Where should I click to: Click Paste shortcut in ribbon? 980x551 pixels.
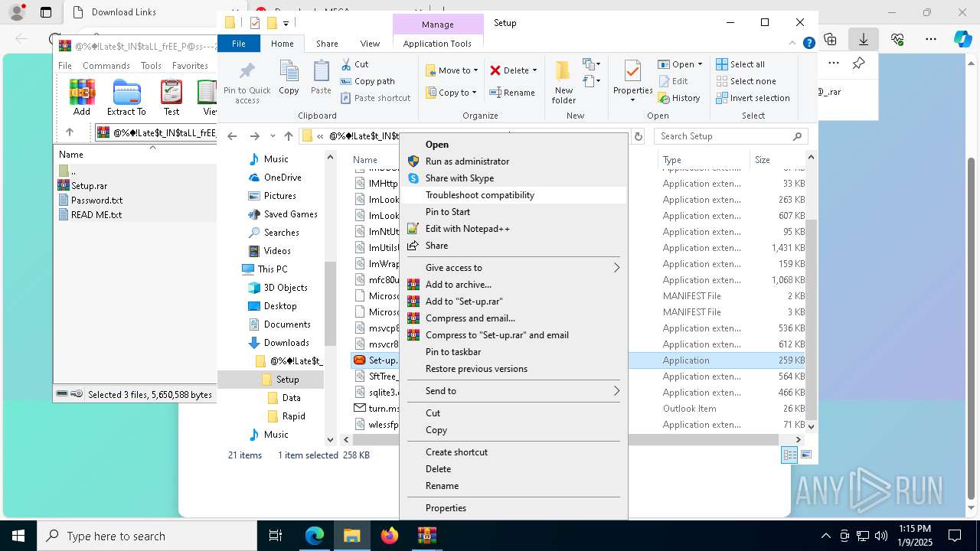click(375, 98)
